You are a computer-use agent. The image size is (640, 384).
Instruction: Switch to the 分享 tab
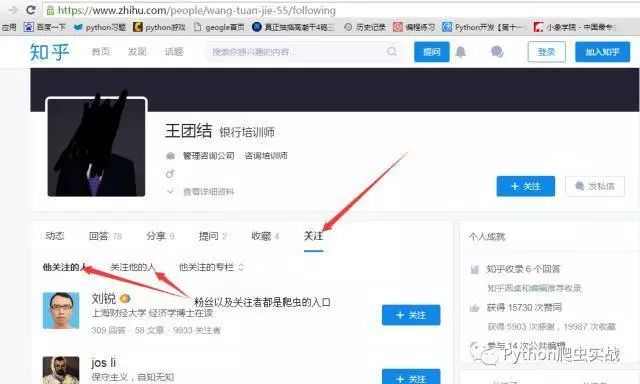[160, 236]
